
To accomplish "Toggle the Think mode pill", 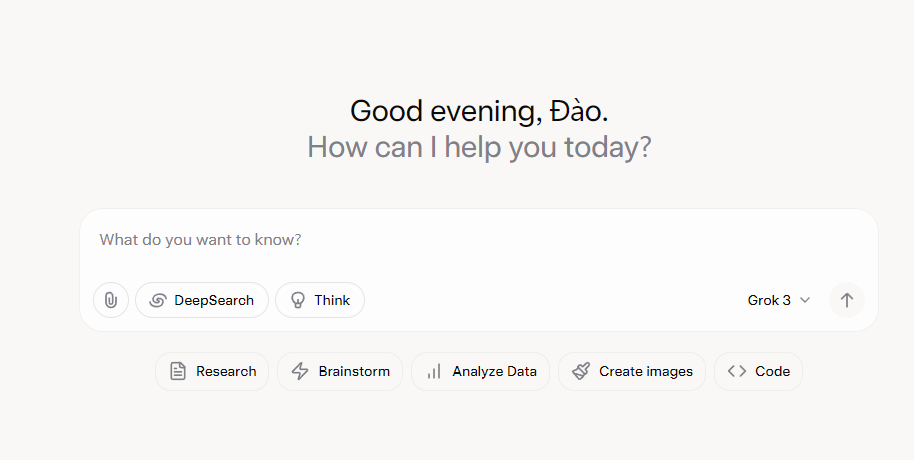I will click(320, 300).
